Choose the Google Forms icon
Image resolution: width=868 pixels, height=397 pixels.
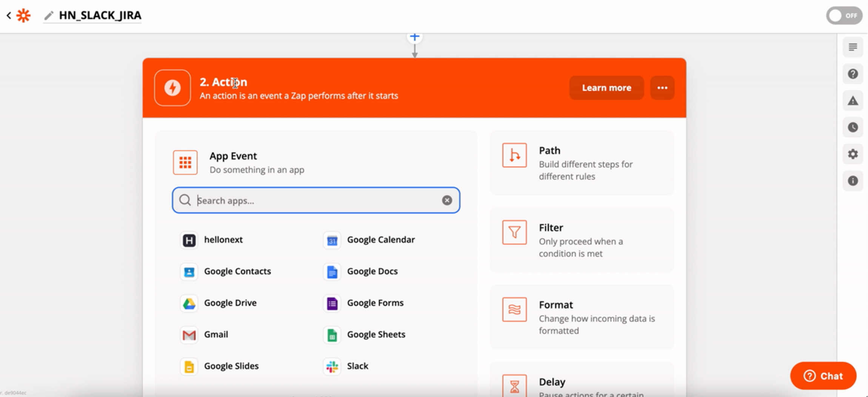coord(332,304)
